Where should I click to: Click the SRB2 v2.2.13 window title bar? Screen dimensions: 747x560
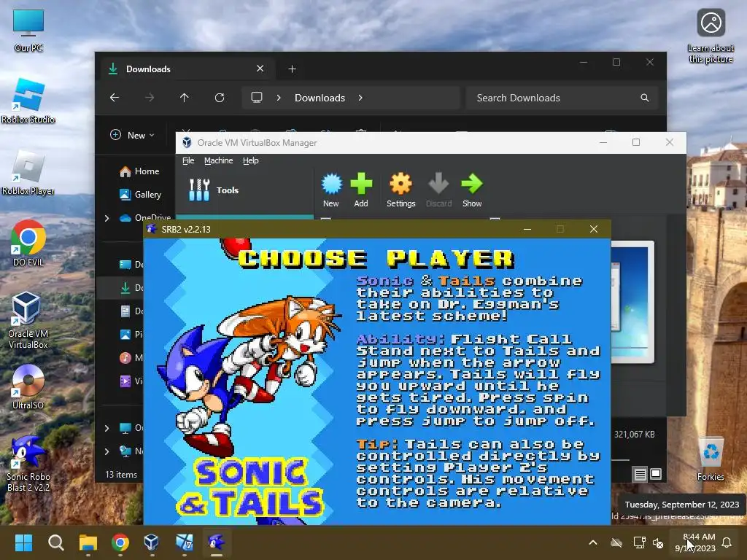point(333,229)
